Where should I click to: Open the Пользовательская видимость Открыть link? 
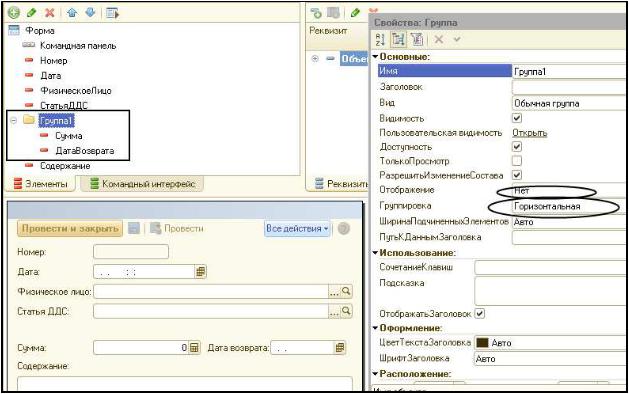tap(530, 133)
